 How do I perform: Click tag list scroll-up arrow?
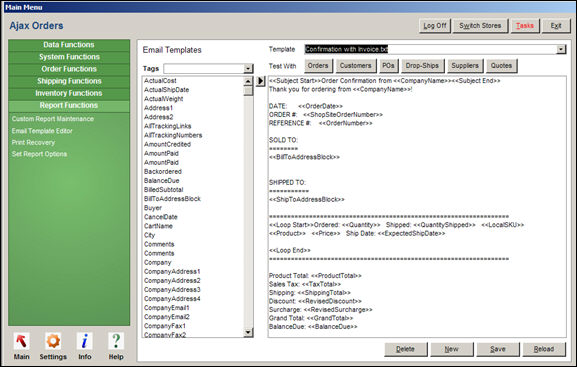(x=248, y=81)
